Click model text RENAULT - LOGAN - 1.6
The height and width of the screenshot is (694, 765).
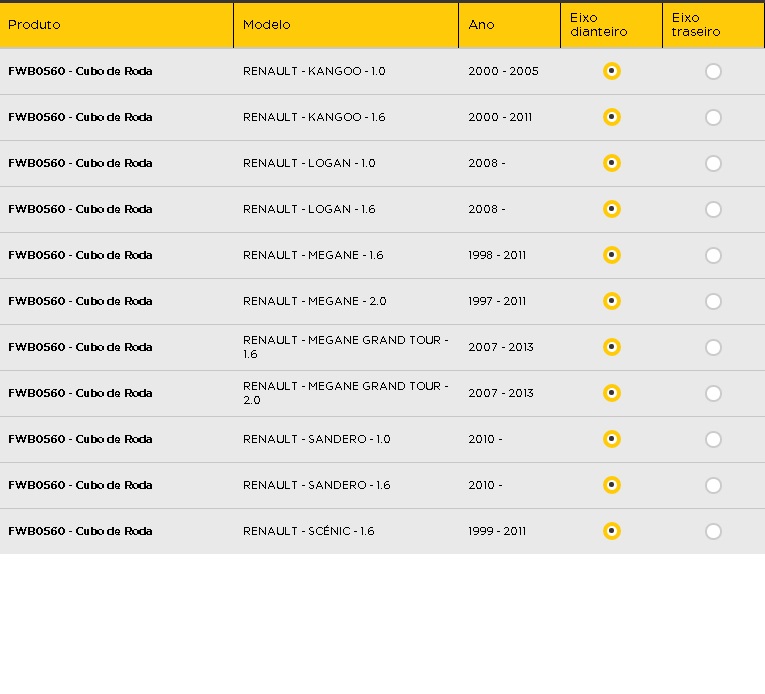[309, 209]
